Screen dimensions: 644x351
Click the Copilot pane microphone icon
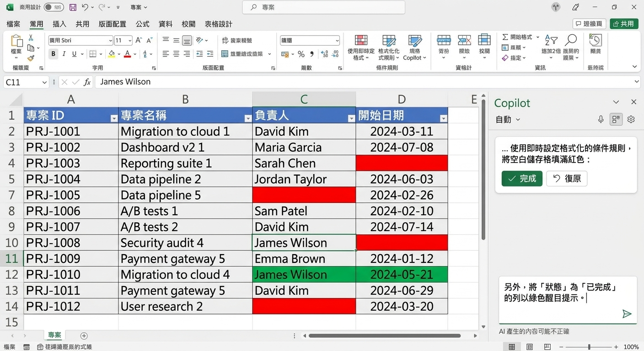click(x=601, y=119)
